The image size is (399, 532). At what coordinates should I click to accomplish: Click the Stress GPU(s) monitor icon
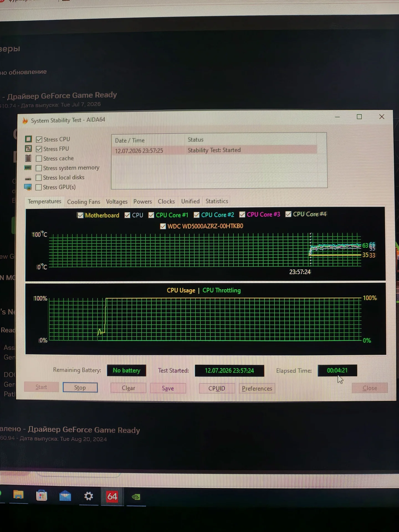[x=28, y=187]
